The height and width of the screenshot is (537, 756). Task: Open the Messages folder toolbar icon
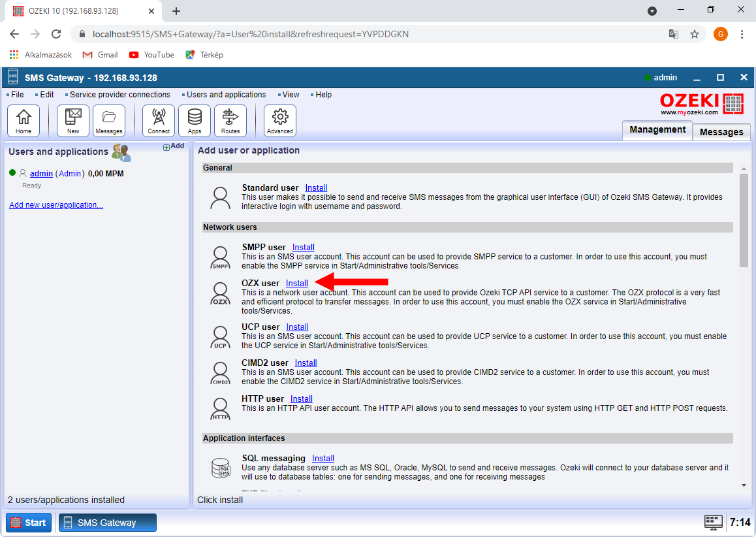109,121
